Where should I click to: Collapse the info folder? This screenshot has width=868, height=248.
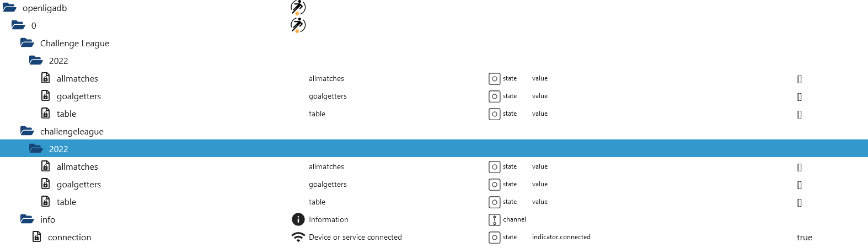27,219
